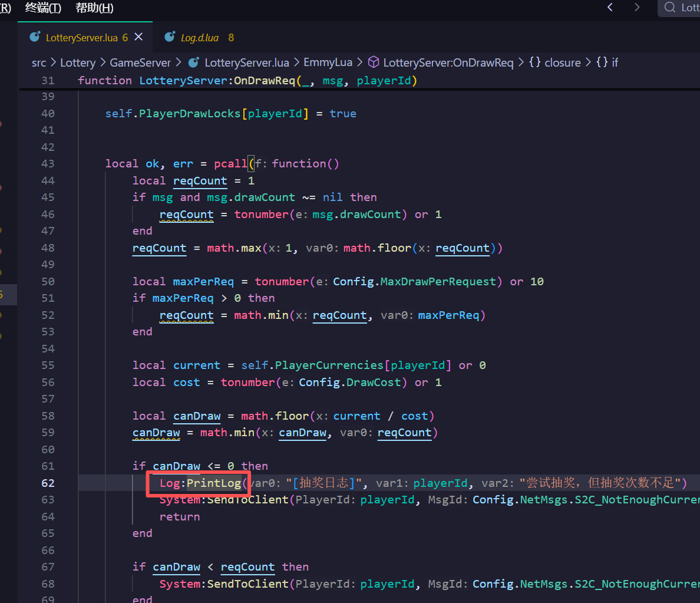Click Lua file icon on Log.d.lua tab

coord(170,37)
